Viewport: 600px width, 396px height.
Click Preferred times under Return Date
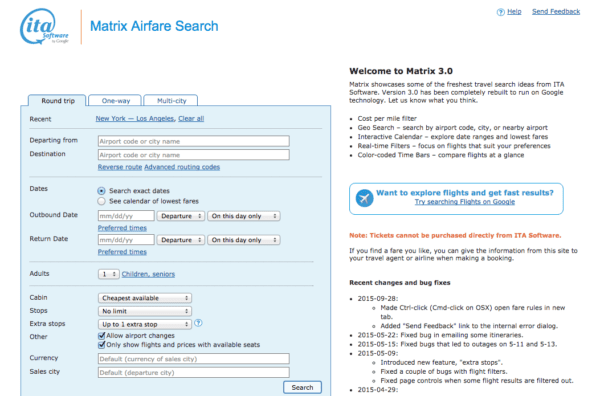(x=122, y=252)
